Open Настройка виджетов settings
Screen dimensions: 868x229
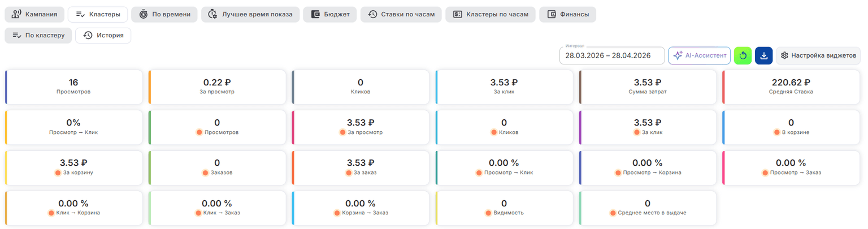818,55
